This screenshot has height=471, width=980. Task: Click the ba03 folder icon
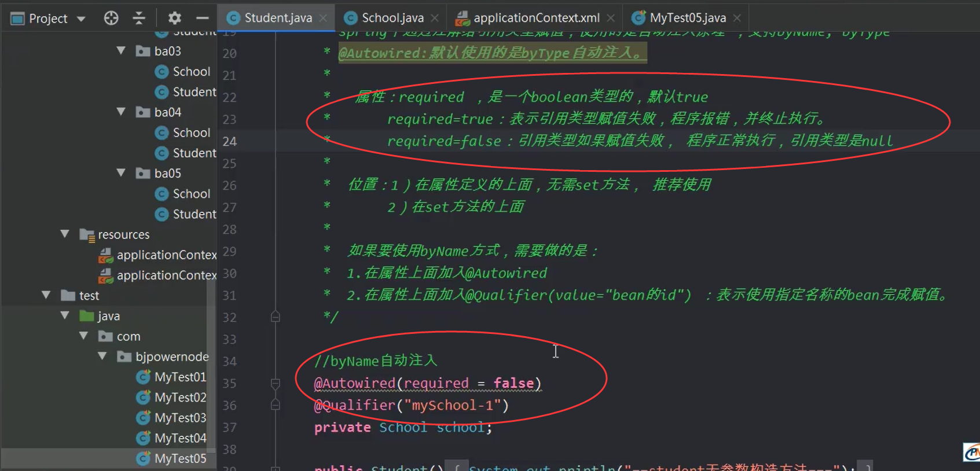pyautogui.click(x=143, y=51)
